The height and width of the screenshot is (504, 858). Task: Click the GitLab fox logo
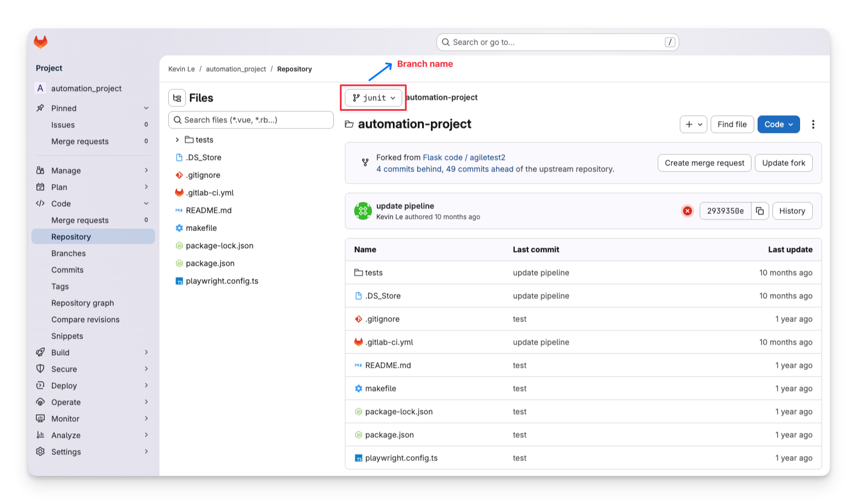click(40, 41)
